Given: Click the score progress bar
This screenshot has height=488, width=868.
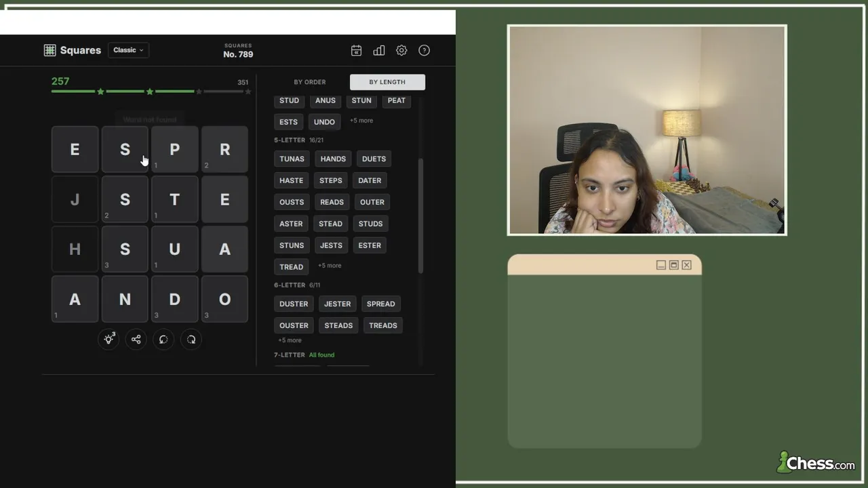Looking at the screenshot, I should [151, 91].
